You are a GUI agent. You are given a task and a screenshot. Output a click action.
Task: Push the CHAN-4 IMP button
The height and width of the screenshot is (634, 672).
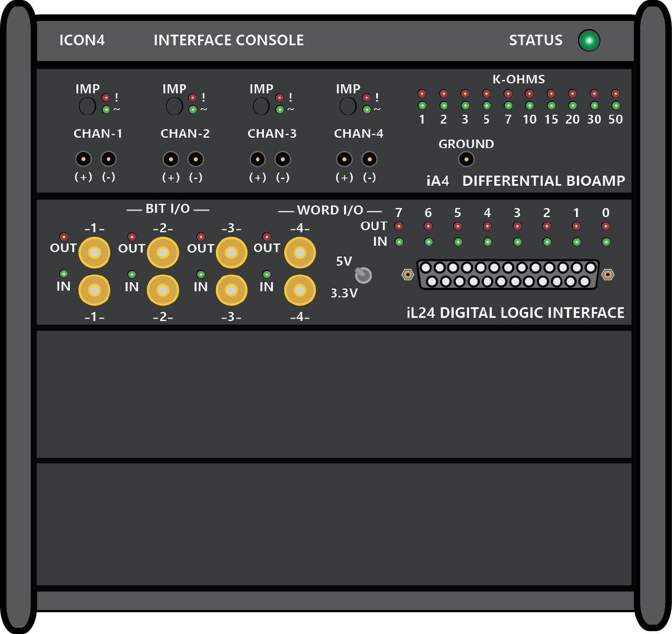click(x=348, y=106)
